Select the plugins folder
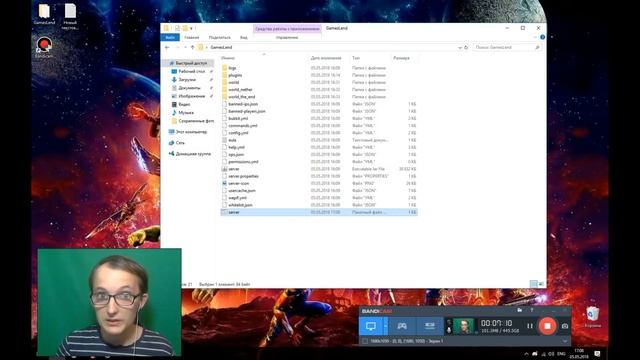 tap(235, 75)
